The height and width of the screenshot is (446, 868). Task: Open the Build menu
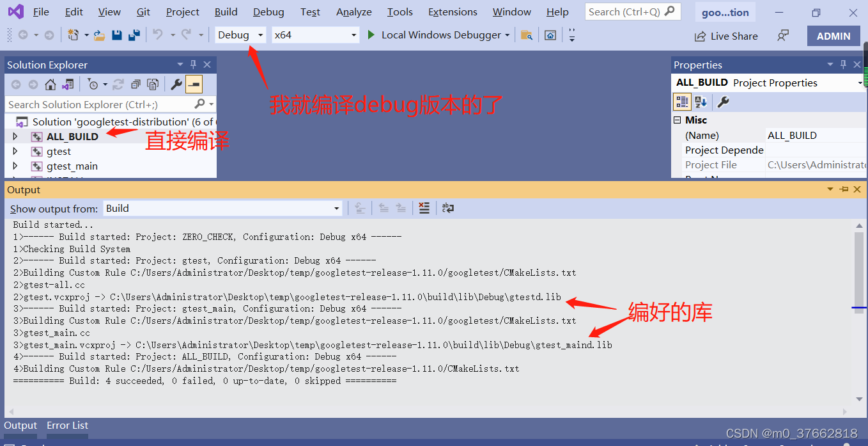[226, 12]
